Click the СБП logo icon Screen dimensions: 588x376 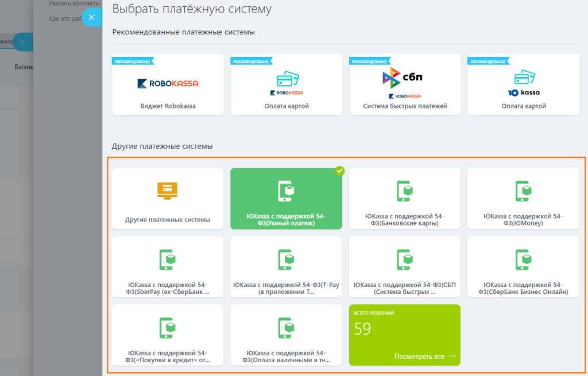[x=403, y=77]
